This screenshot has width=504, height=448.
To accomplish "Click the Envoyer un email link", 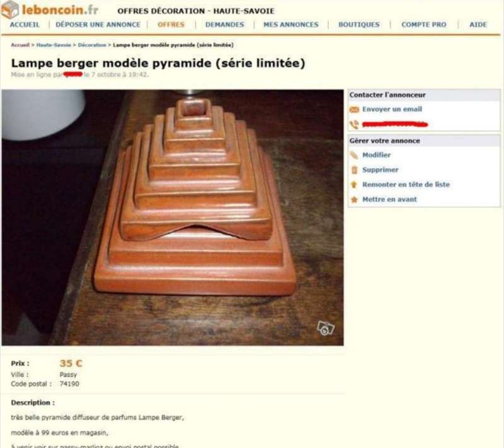I will 392,109.
